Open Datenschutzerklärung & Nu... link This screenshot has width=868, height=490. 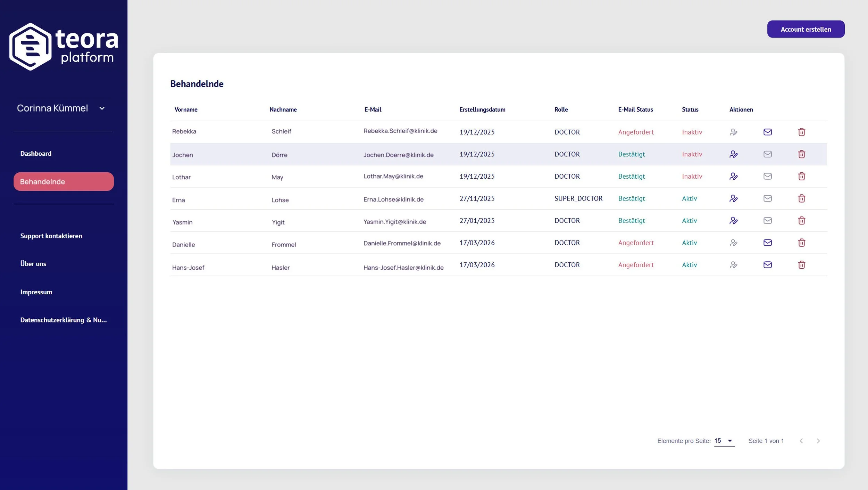(x=63, y=320)
